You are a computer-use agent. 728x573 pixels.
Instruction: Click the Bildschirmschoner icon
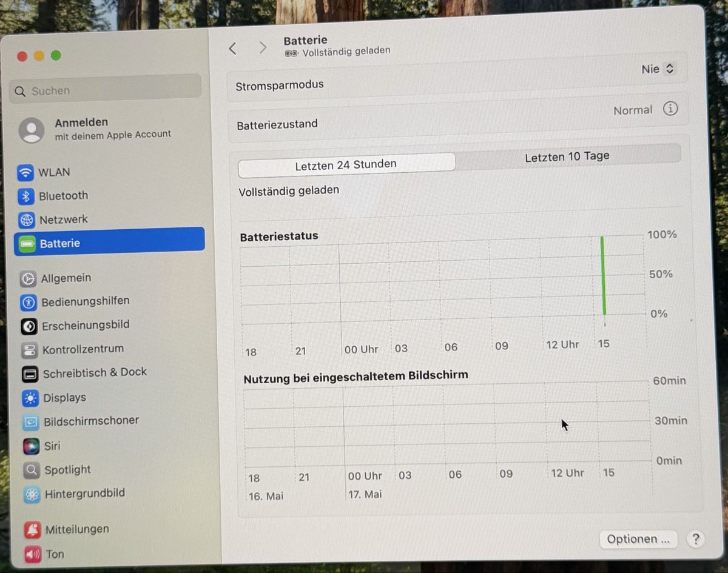31,422
